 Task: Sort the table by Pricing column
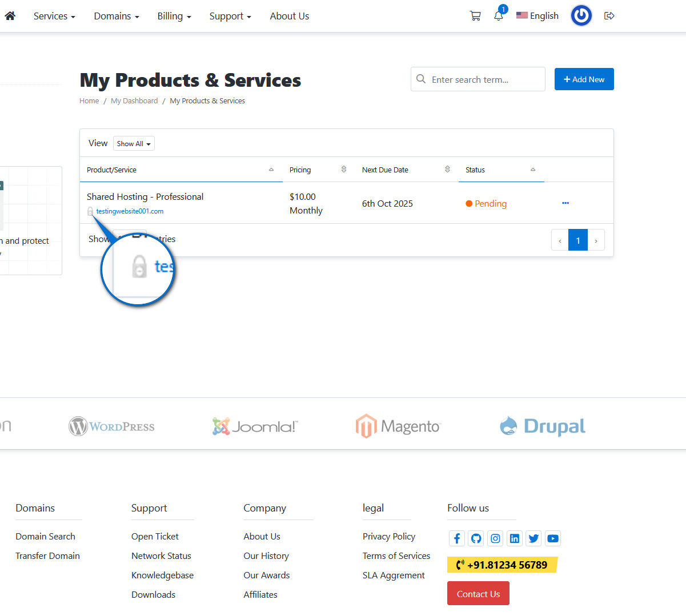point(318,170)
